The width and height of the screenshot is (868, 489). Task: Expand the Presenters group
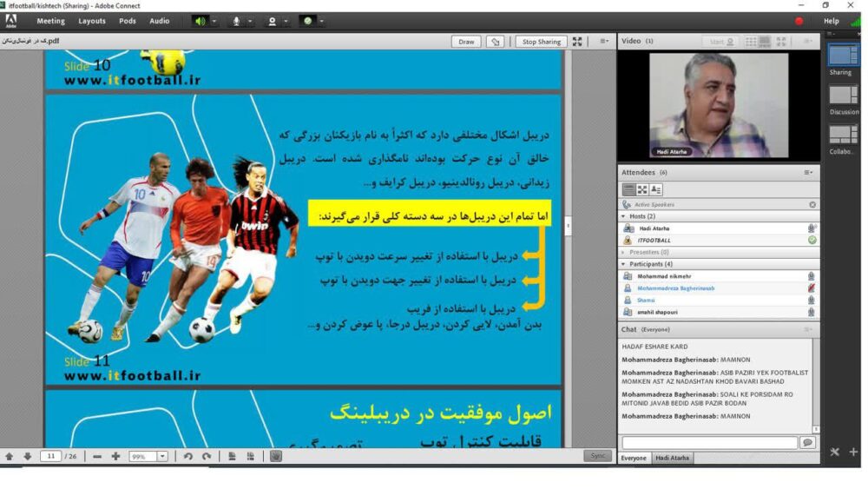pos(623,252)
